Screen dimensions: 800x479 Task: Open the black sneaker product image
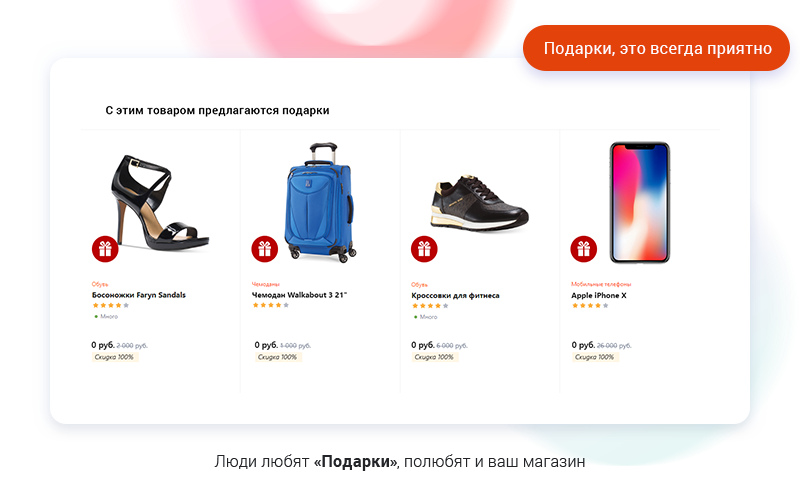pyautogui.click(x=480, y=203)
